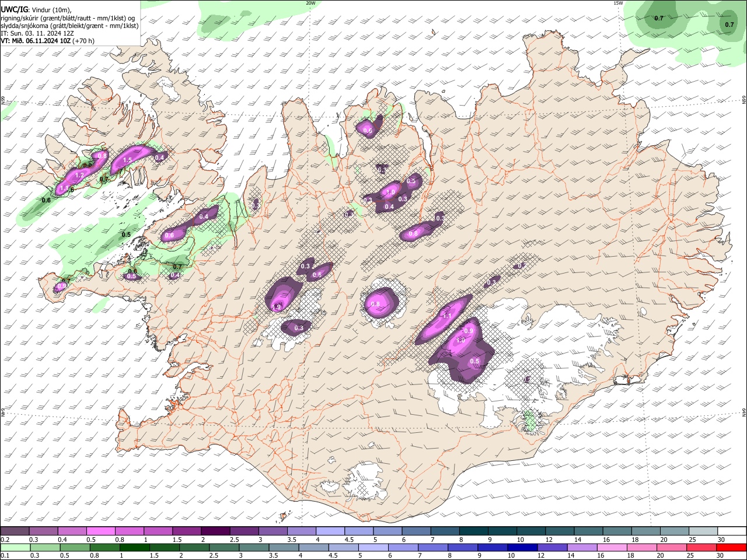Click the navy blue swatch between 10 and 12 in the lower legend row
Viewport: 747px width, 560px height.
[x=521, y=548]
